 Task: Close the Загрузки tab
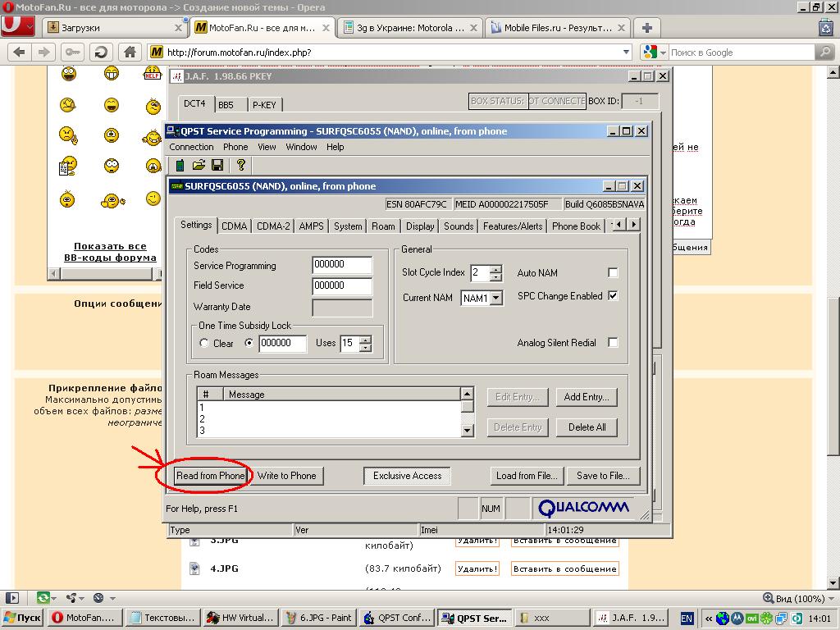point(178,28)
